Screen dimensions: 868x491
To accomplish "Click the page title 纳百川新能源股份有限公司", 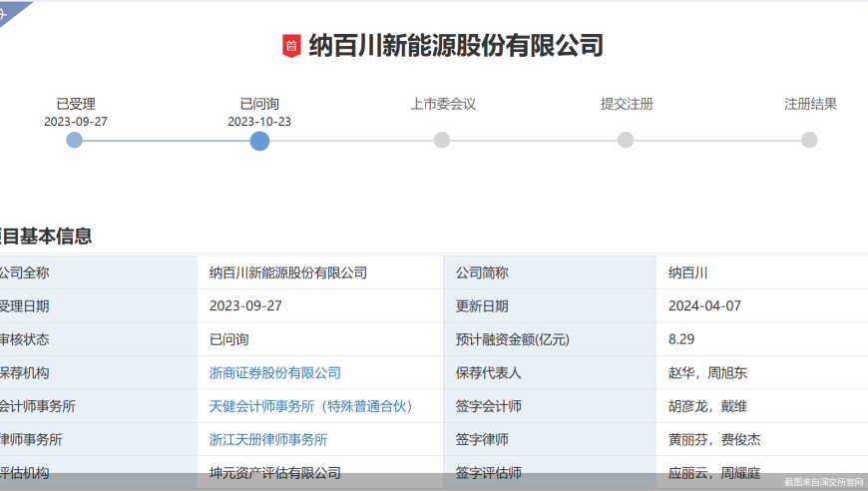I will 456,45.
